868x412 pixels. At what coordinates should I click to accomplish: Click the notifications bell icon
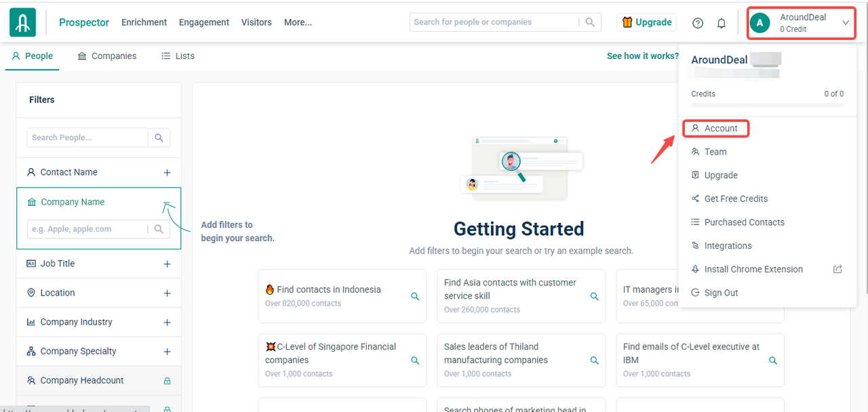722,23
